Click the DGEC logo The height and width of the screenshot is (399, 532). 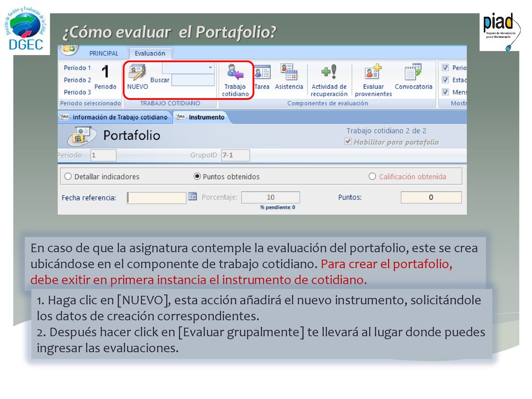25,29
